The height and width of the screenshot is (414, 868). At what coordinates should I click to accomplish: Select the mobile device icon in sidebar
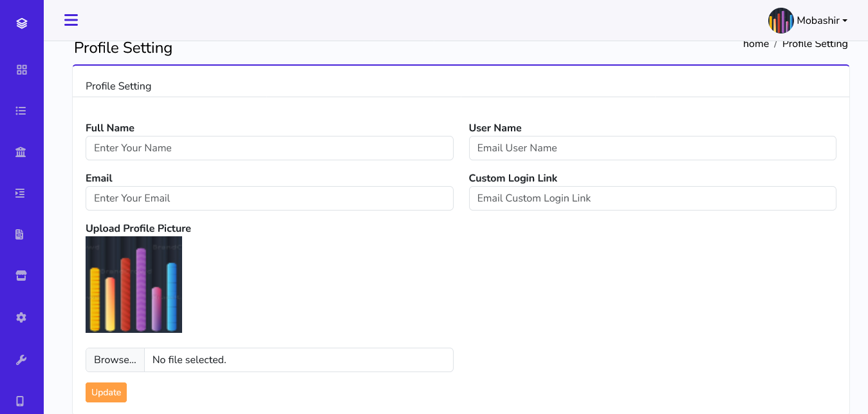[21, 400]
